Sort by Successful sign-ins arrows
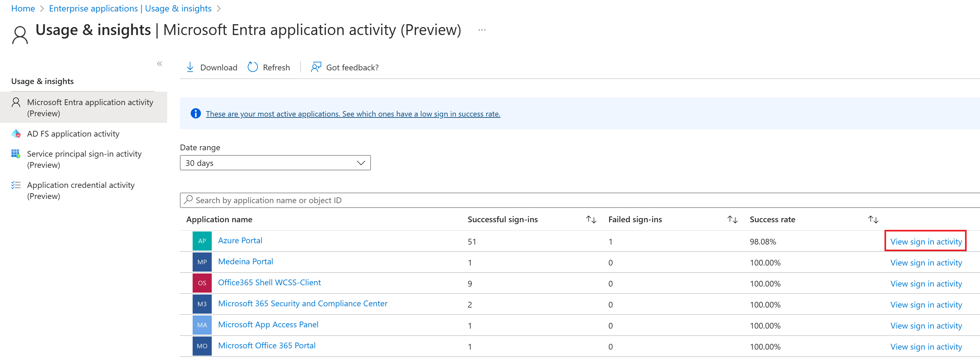The width and height of the screenshot is (980, 362). pos(591,219)
